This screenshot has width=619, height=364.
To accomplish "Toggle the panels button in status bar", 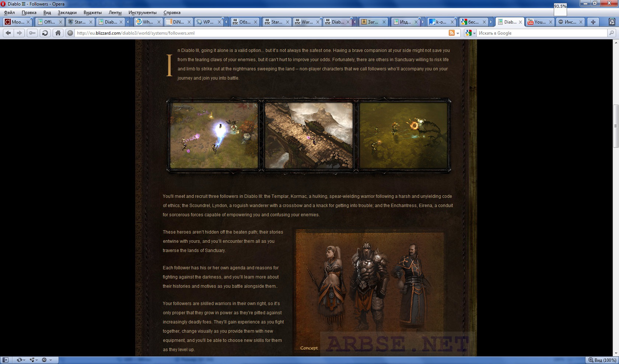I will 6,360.
